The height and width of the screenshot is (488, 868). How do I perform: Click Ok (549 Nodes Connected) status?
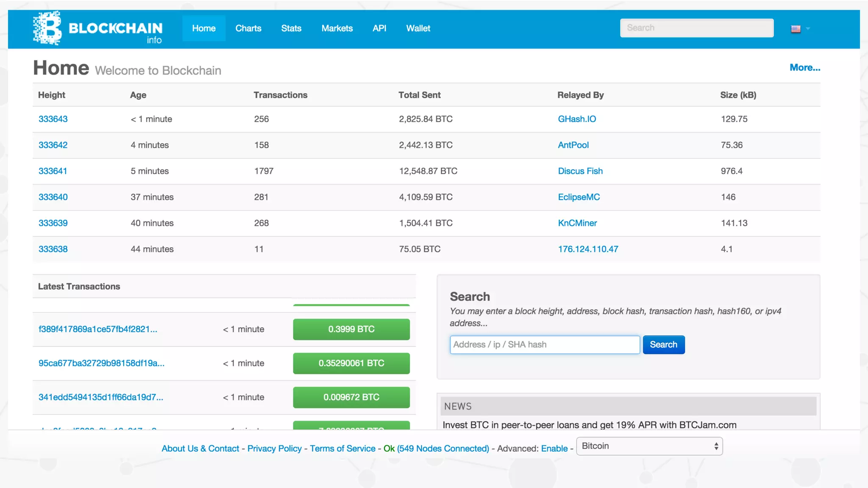436,449
